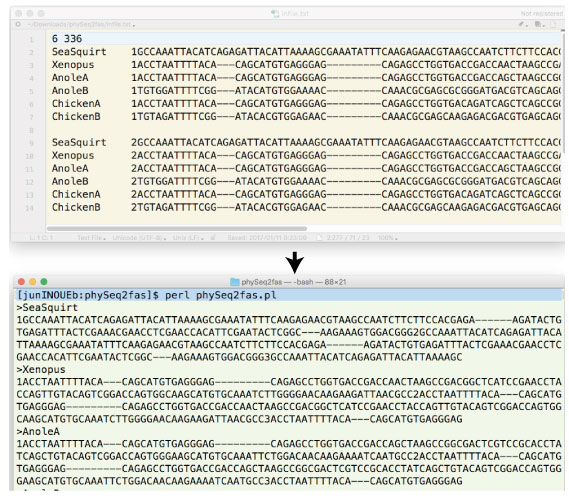
Task: Click the infile.txt document icon in title bar
Action: pos(275,13)
